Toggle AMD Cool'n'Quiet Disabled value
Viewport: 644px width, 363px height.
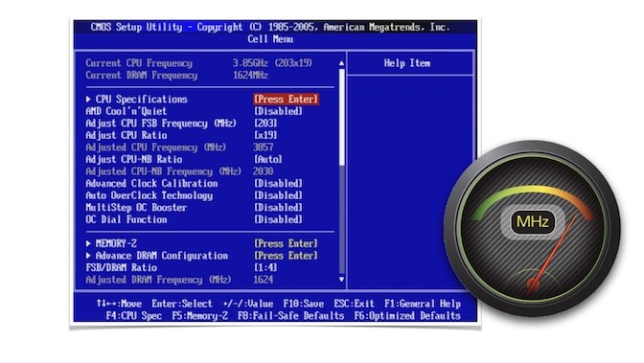click(x=278, y=111)
